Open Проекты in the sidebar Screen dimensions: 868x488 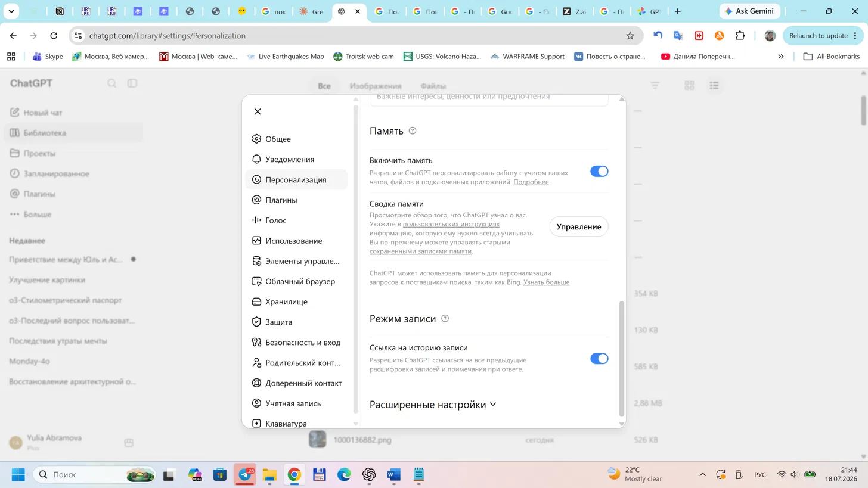73,153
